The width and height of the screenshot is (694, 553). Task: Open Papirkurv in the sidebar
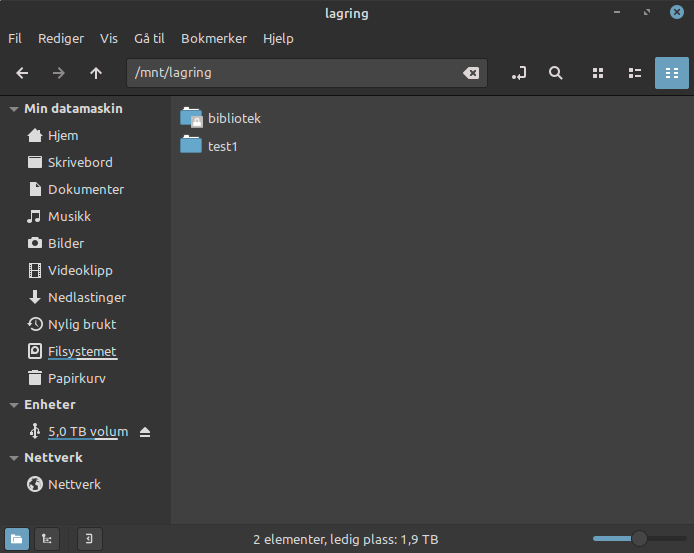click(x=85, y=379)
